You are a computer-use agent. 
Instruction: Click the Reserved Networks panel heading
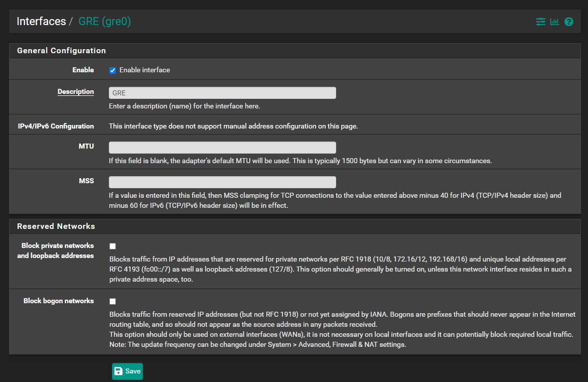coord(56,226)
